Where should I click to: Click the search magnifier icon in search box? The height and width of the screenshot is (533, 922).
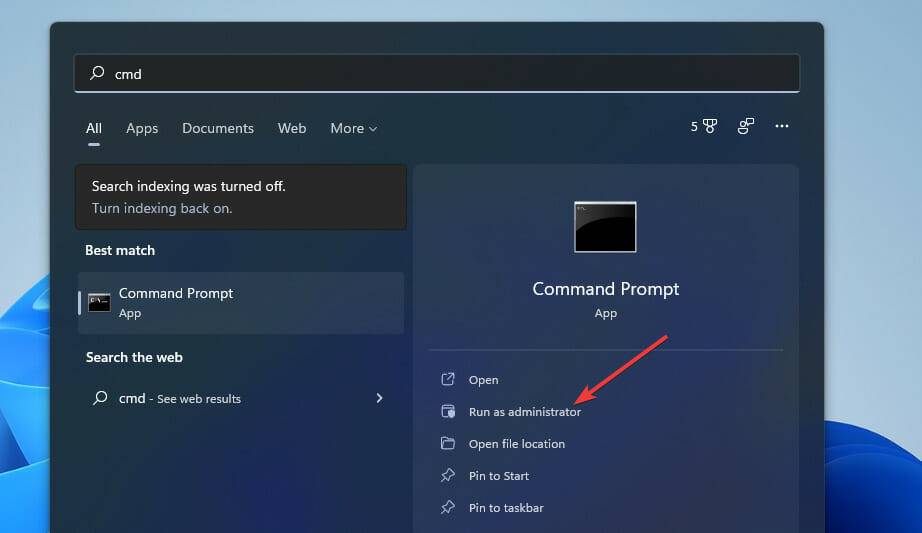coord(98,73)
